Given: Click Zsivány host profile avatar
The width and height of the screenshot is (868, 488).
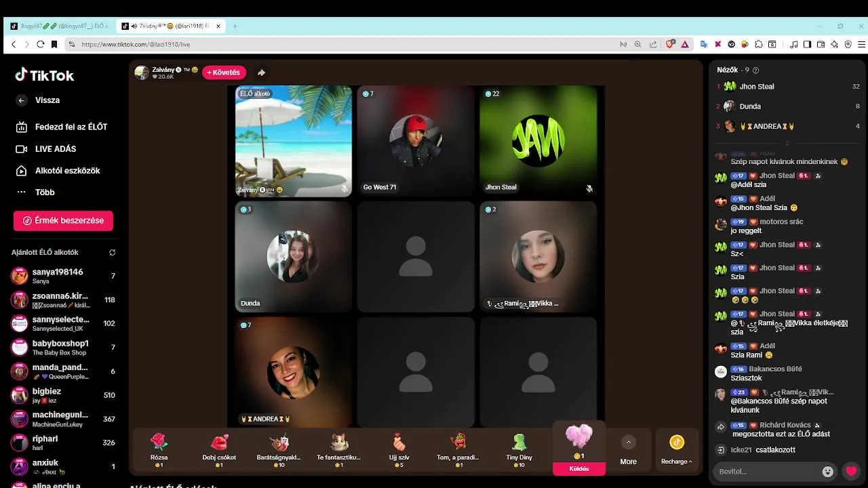Looking at the screenshot, I should 142,73.
